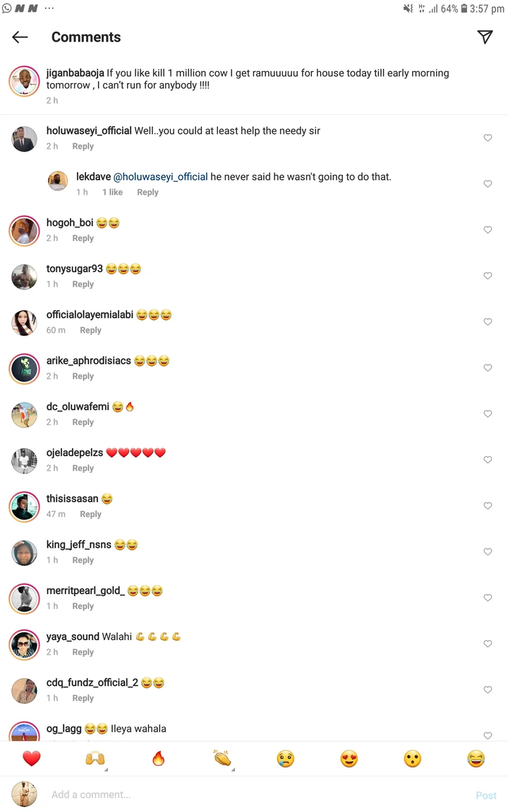Insert red heart emoji quick reaction
This screenshot has height=812, width=508.
point(32,758)
